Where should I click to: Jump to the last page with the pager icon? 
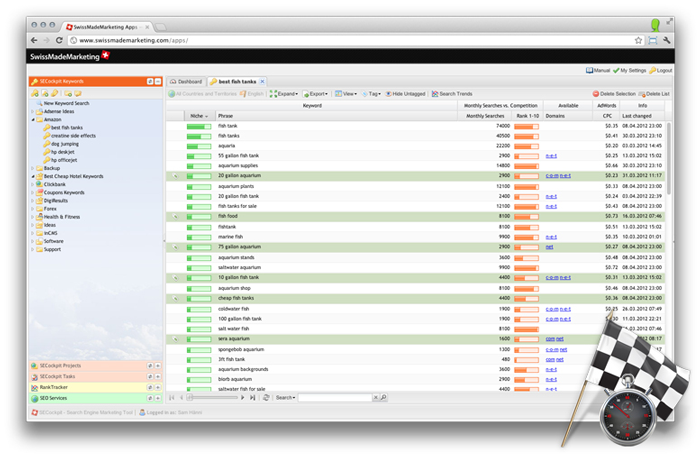(x=252, y=397)
